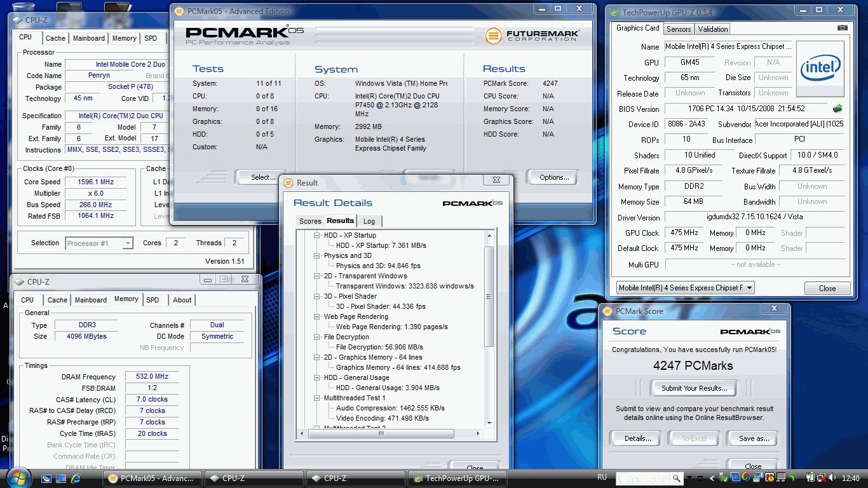Screen dimensions: 868x488
Task: Open the Cache tab in top CPU-Z window
Action: point(55,38)
